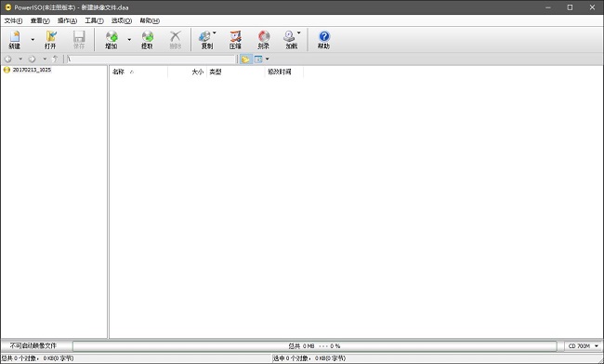Click the 总共 0 MB capacity progress bar
This screenshot has height=364, width=604.
(x=314, y=346)
